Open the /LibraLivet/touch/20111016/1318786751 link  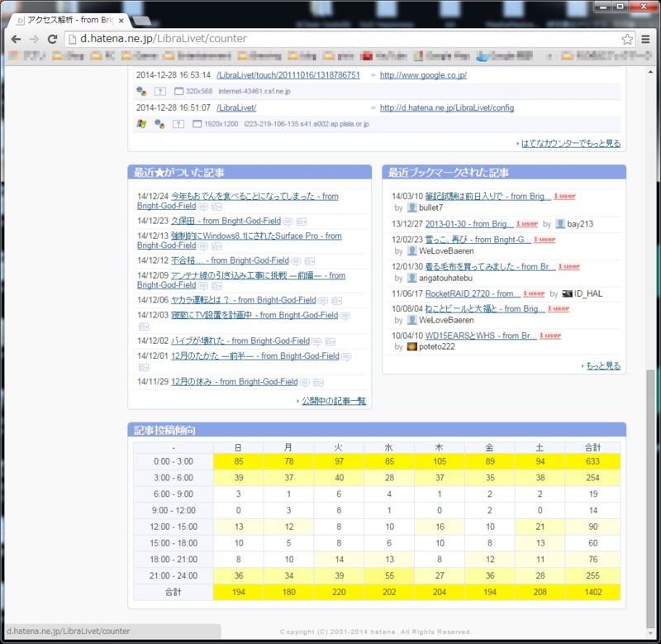click(288, 75)
